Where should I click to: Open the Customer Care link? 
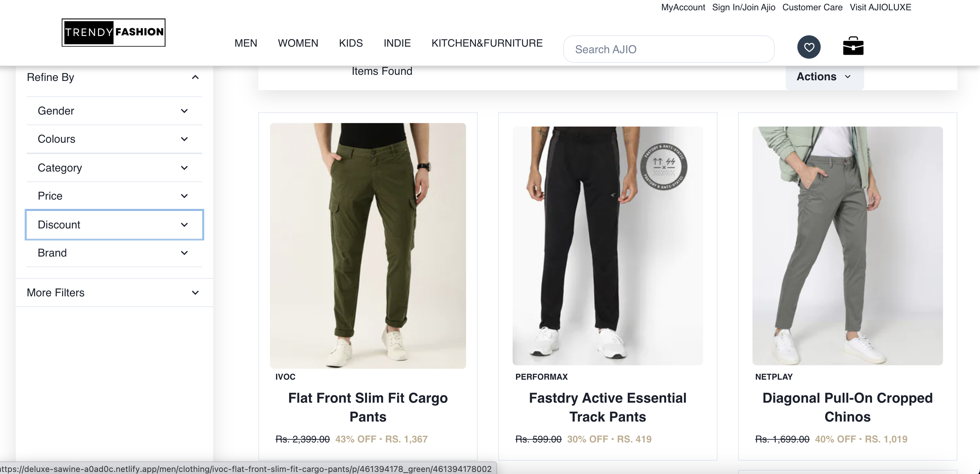click(812, 7)
